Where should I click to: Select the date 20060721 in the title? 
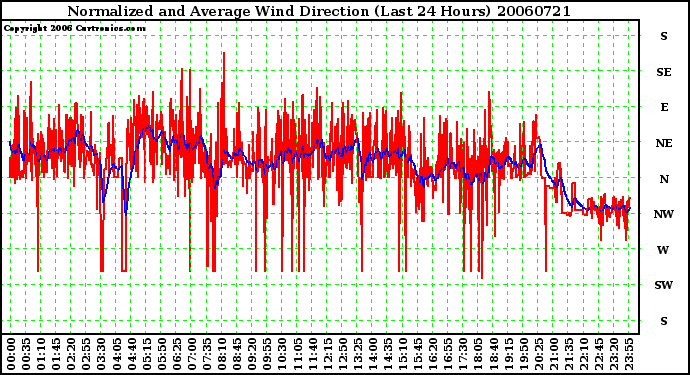pos(533,11)
